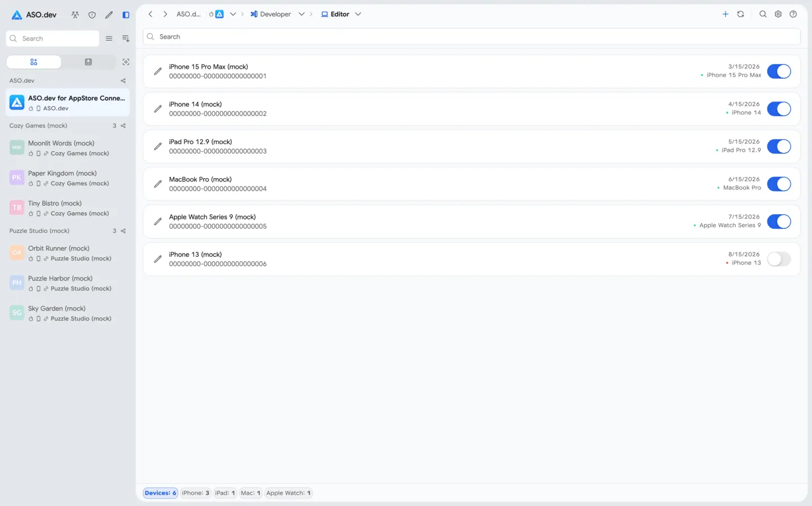Viewport: 812px width, 506px height.
Task: Select the Paper Kingdom (mock) app
Action: coord(68,178)
